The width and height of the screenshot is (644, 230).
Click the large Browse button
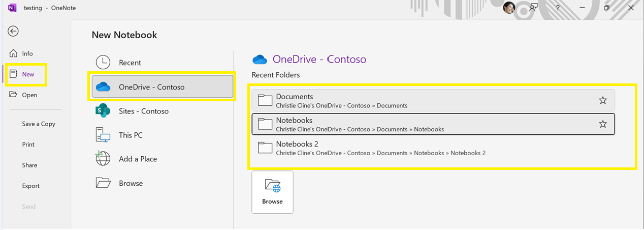click(x=272, y=192)
